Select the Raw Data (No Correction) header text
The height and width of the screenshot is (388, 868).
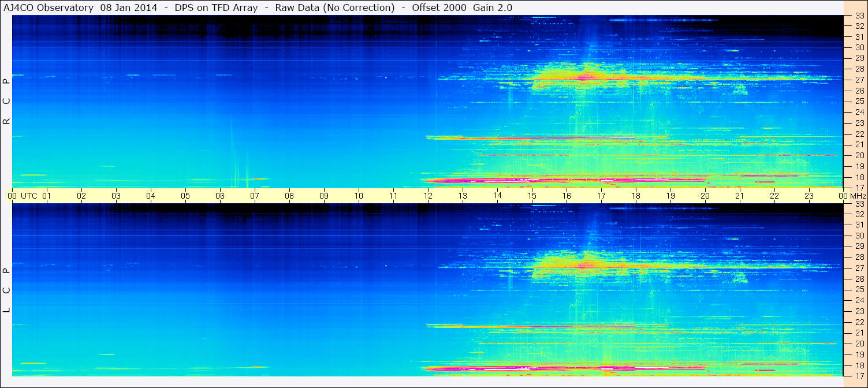click(335, 8)
